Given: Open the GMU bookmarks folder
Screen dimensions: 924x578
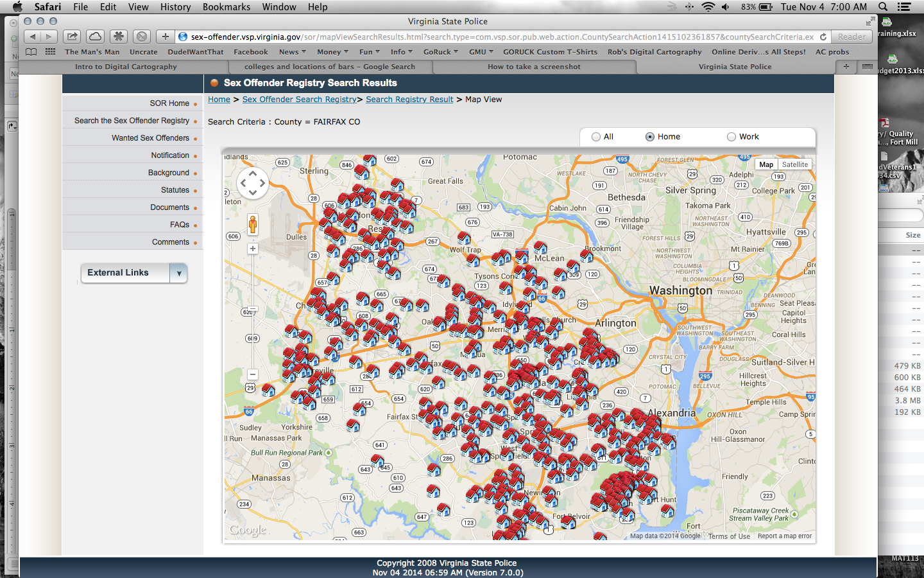Looking at the screenshot, I should coord(481,52).
